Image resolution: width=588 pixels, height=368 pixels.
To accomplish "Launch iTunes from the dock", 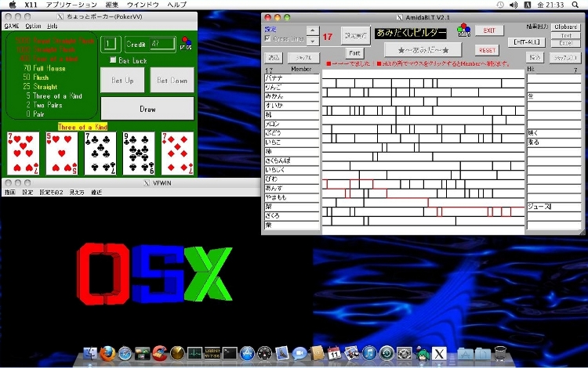I will (x=369, y=353).
